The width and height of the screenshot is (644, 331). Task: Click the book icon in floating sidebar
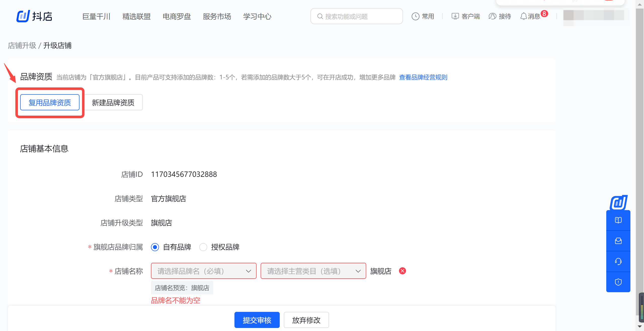point(618,220)
